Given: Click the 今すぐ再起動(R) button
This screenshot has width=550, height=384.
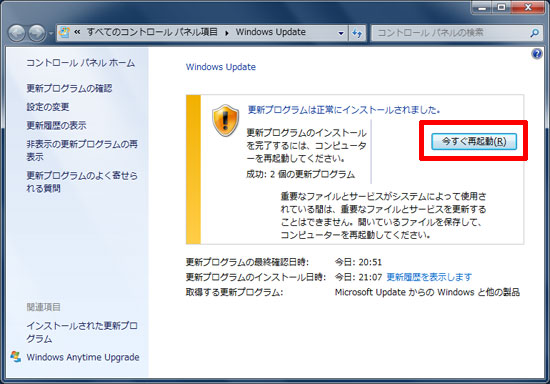Looking at the screenshot, I should pos(474,141).
